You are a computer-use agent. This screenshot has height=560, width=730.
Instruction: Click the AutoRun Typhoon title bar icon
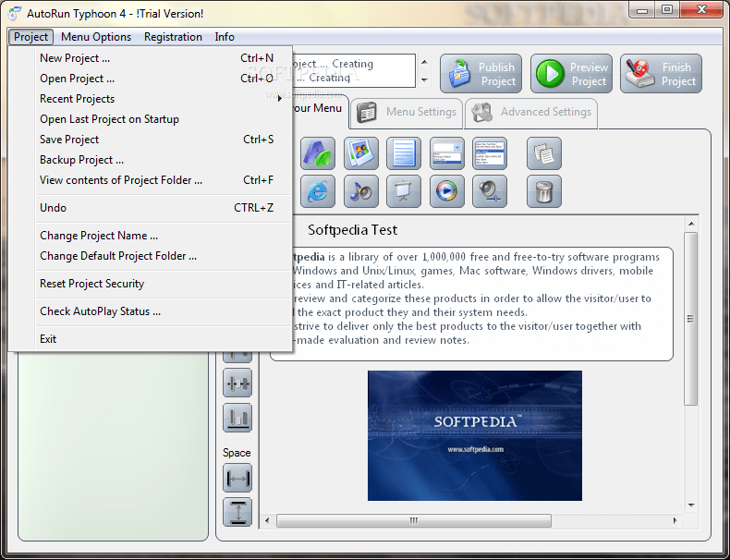pyautogui.click(x=15, y=14)
